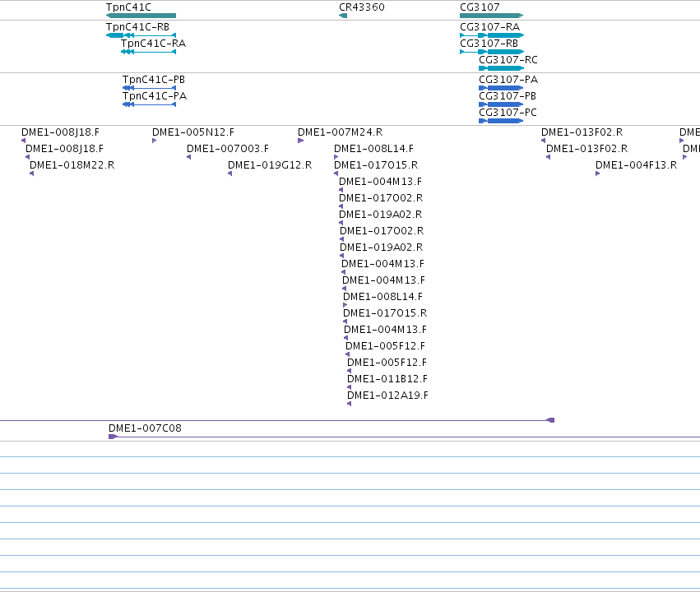700x592 pixels.
Task: Select the CG3107-RC transcript label
Action: 508,60
